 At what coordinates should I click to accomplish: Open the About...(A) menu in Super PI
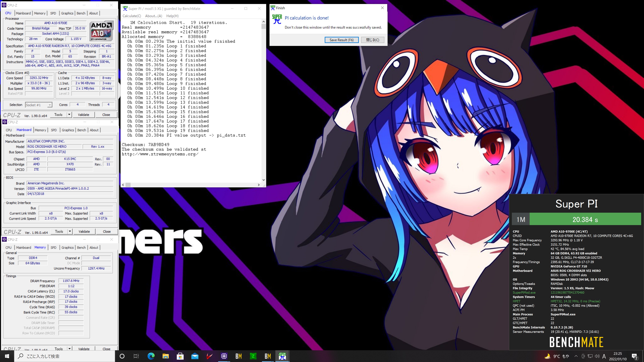pos(153,16)
